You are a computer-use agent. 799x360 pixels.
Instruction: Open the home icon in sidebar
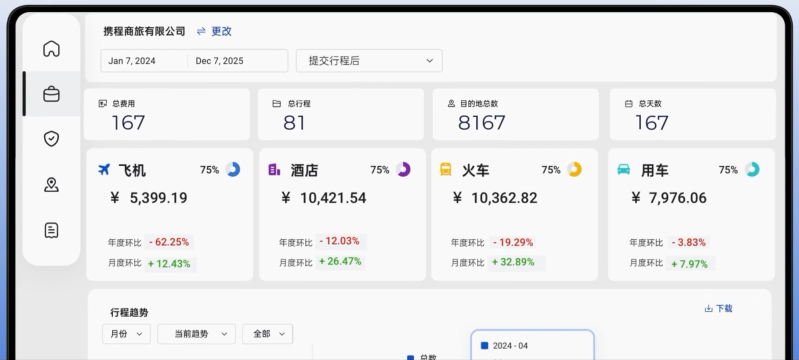(x=51, y=49)
